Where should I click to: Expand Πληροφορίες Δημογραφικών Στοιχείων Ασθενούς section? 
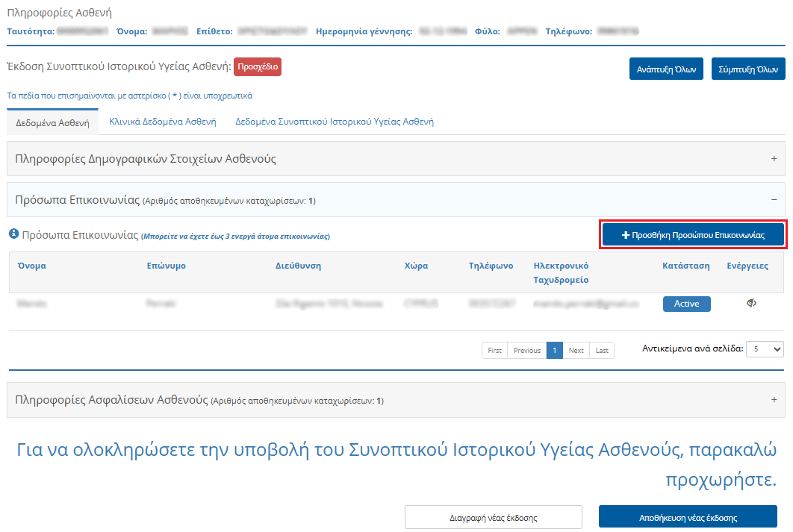[x=774, y=159]
